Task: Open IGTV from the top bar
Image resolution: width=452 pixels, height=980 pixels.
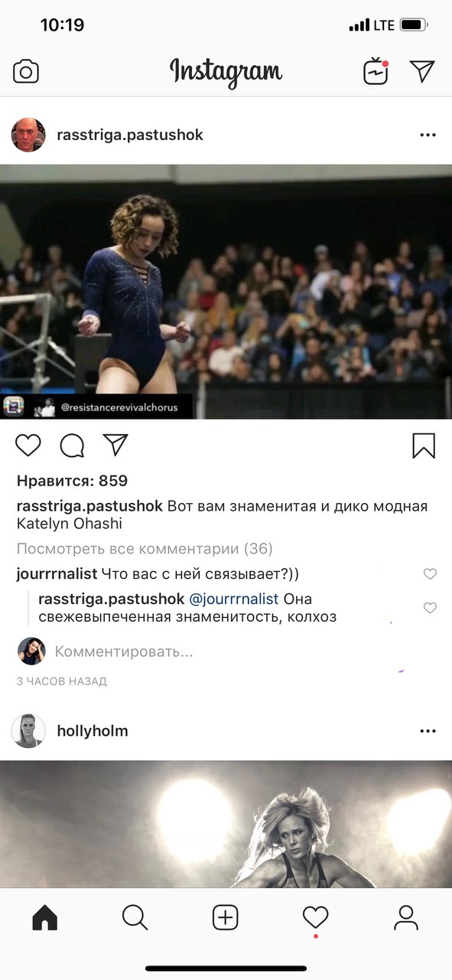Action: (376, 71)
